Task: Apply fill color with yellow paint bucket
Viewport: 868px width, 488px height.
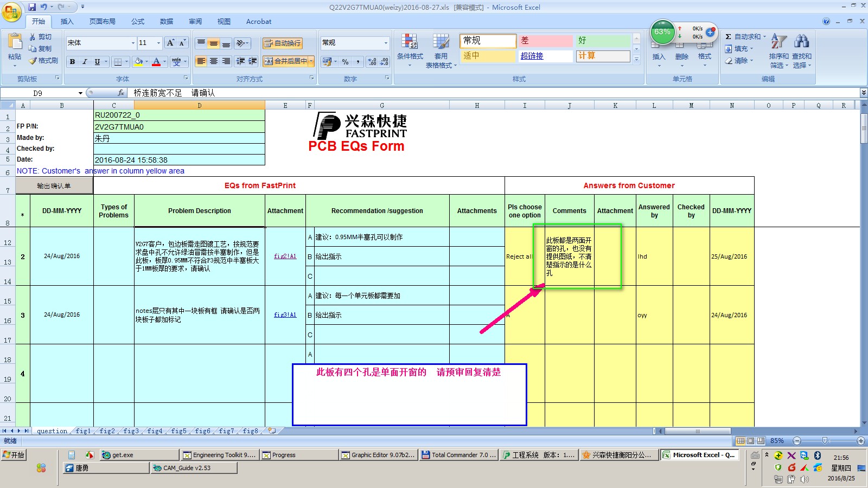Action: (138, 62)
